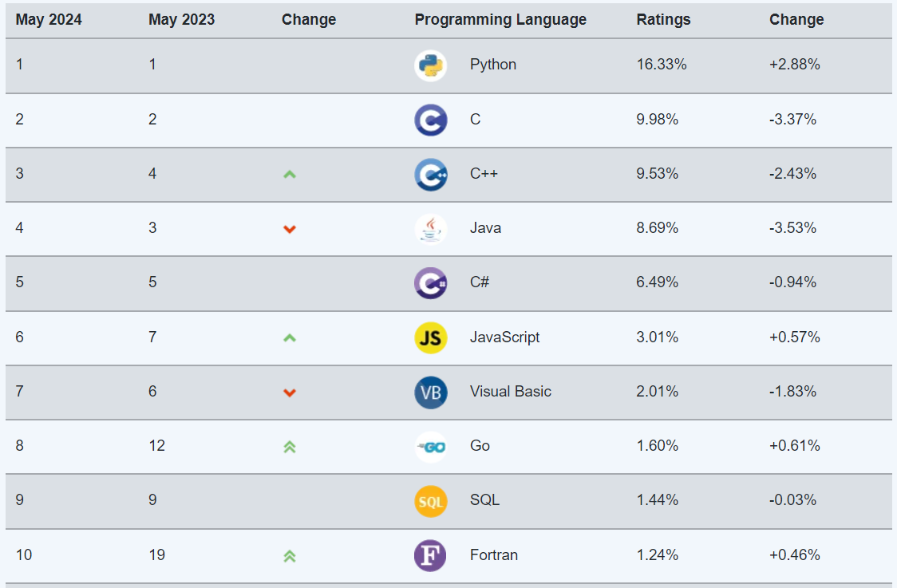Click the May 2024 column header
Image resolution: width=897 pixels, height=588 pixels.
pos(49,19)
